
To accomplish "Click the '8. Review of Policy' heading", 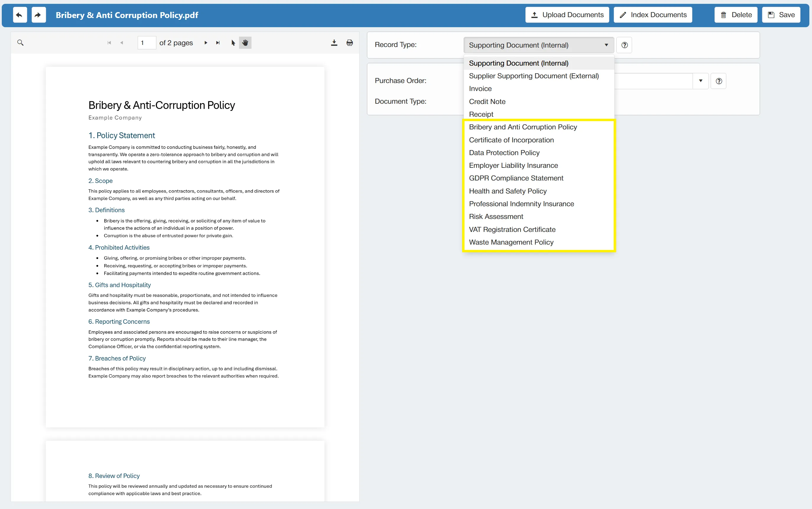I will pyautogui.click(x=114, y=476).
